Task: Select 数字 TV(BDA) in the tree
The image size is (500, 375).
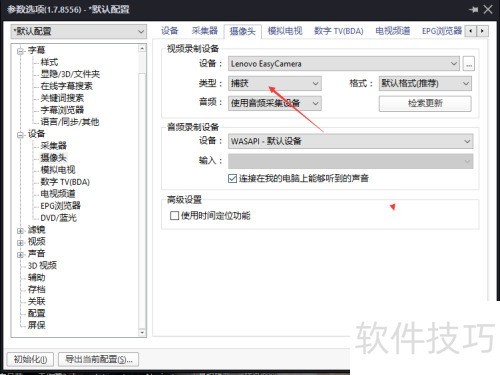Action: (65, 182)
